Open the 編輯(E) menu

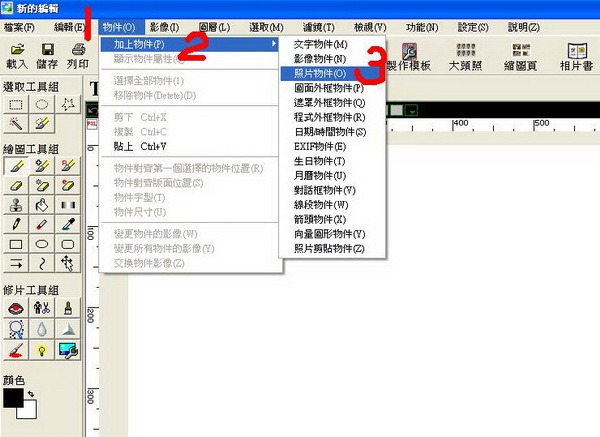tap(69, 28)
